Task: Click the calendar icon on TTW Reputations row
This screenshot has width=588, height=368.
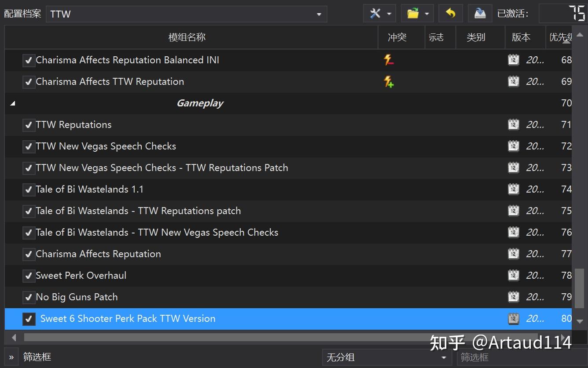Action: (514, 124)
